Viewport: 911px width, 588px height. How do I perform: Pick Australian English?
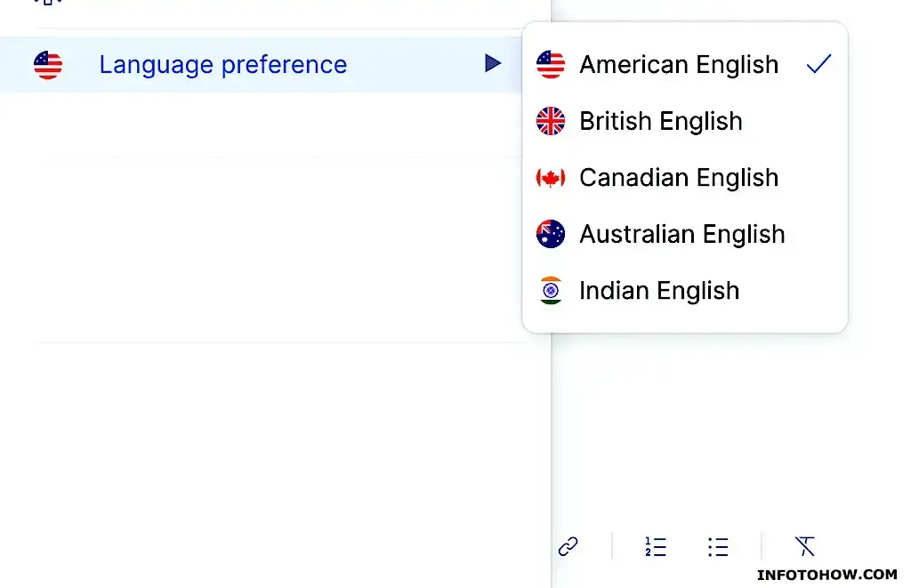[684, 234]
